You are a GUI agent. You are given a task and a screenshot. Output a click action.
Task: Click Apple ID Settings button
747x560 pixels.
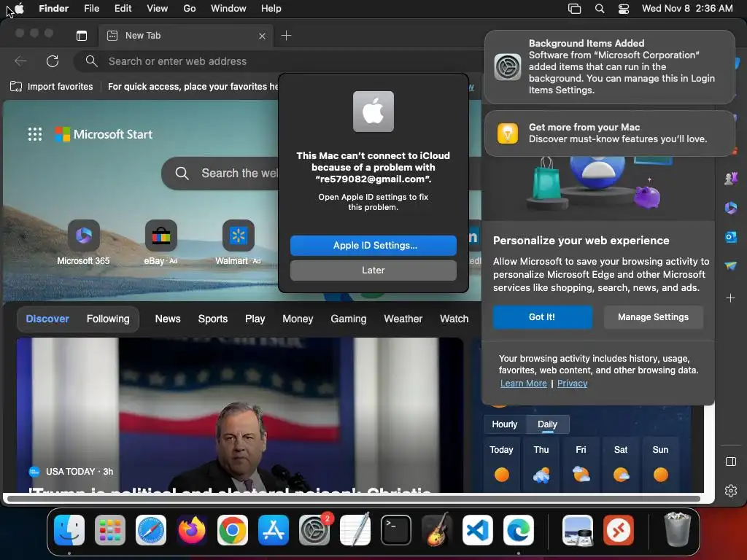[x=373, y=245]
